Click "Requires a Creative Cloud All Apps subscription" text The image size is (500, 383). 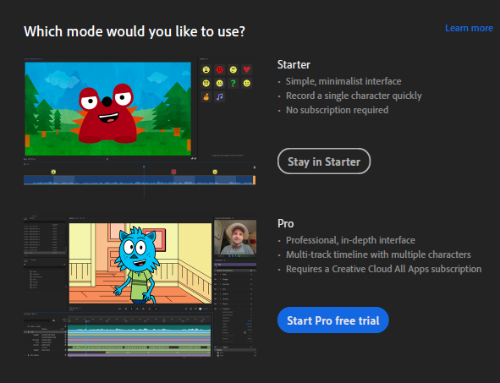click(384, 269)
